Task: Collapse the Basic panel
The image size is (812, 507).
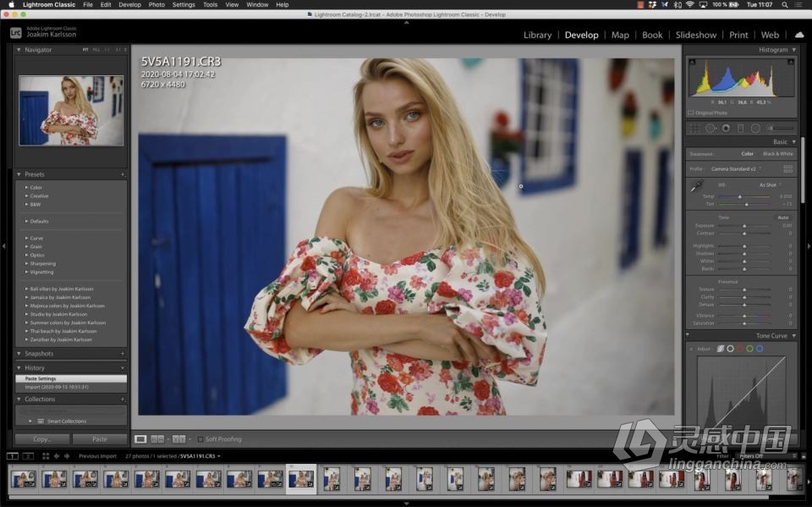Action: (794, 141)
